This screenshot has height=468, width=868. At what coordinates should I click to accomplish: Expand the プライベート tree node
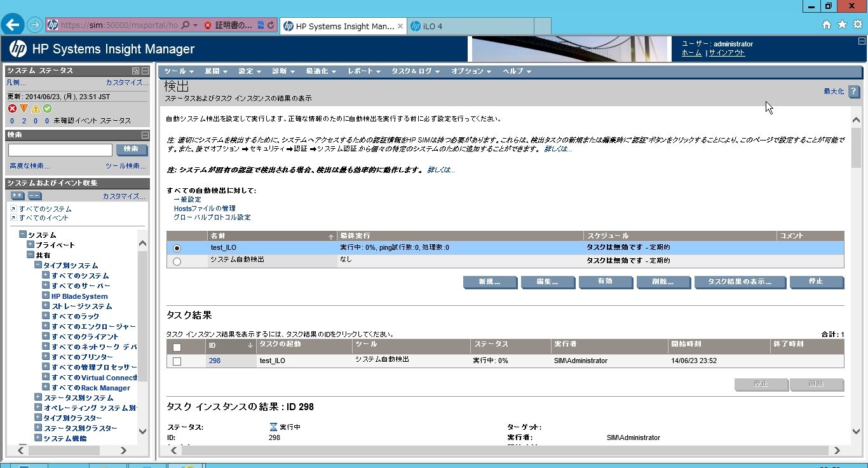(x=31, y=245)
